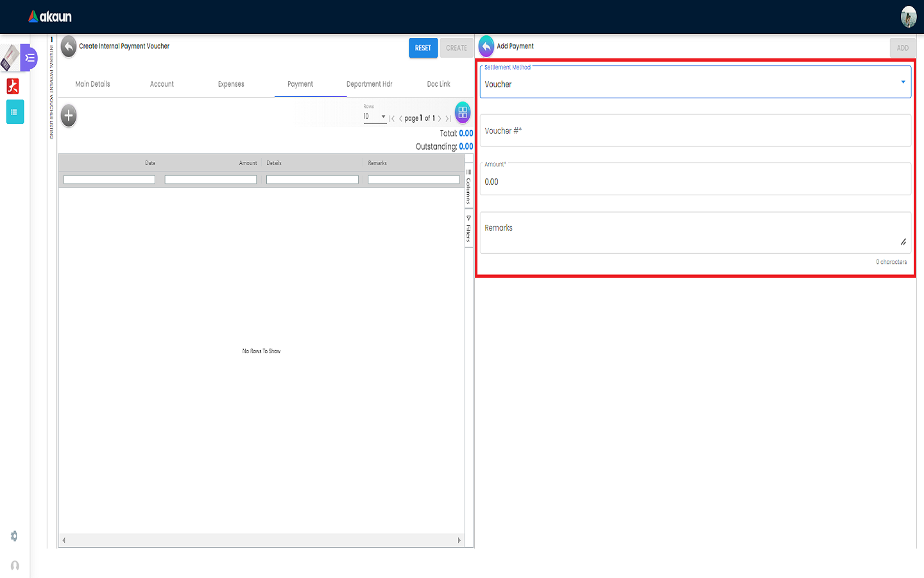
Task: Toggle the purple sidebar menu icon
Action: pos(30,58)
